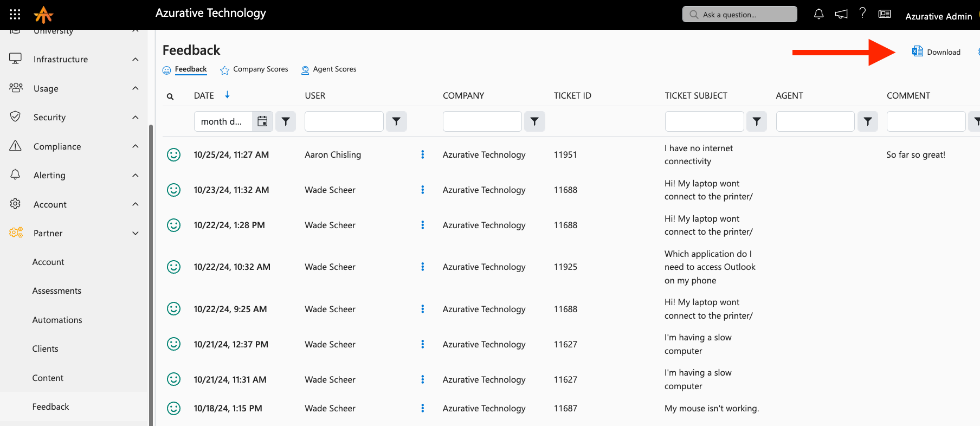The image size is (980, 426).
Task: Click the Azurative orange star logo
Action: [x=43, y=15]
